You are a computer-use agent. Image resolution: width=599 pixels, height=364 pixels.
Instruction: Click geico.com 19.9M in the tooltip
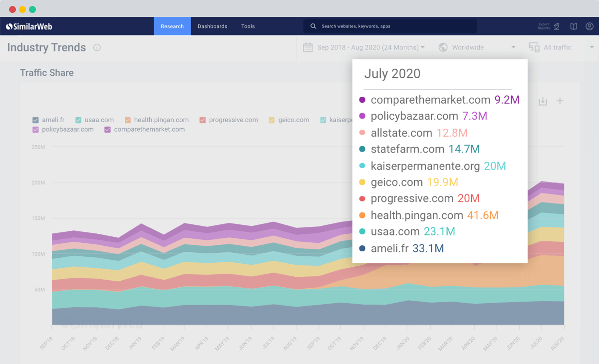point(409,182)
